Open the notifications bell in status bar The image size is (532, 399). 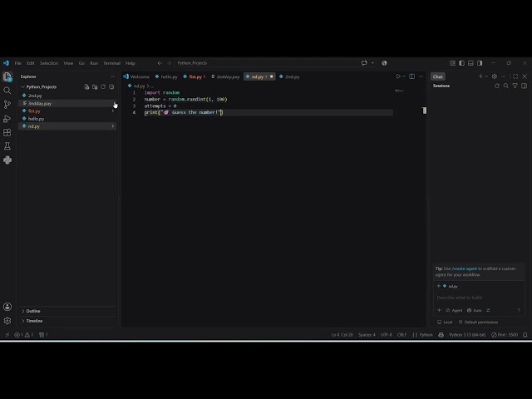click(x=525, y=335)
